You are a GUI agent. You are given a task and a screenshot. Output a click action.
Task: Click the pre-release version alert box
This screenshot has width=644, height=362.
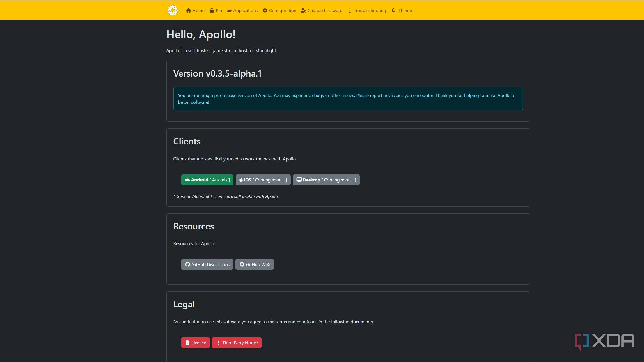[x=348, y=99]
